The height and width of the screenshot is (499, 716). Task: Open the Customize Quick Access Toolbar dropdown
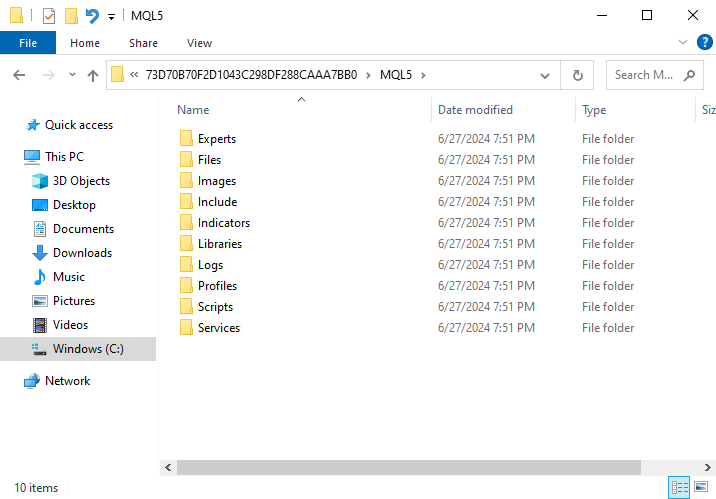point(111,17)
